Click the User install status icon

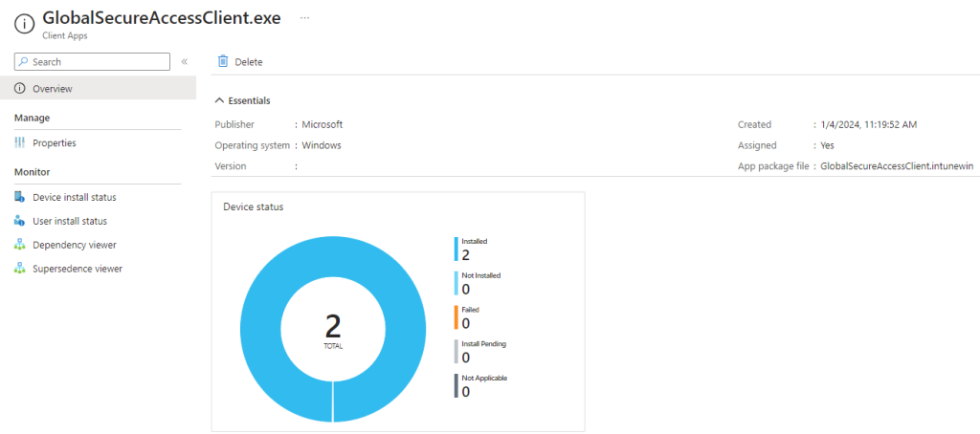click(19, 221)
